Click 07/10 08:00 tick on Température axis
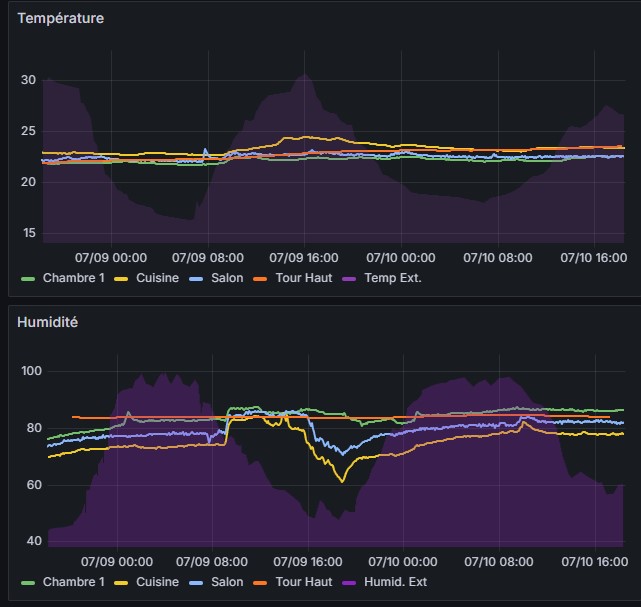Image resolution: width=641 pixels, height=607 pixels. 498,258
